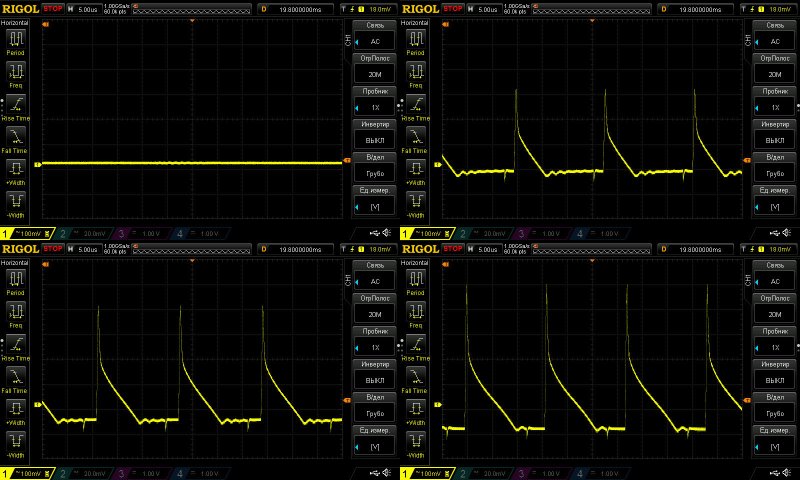The height and width of the screenshot is (480, 800).
Task: Open Пробник 1X probe selector in top-right capture
Action: [775, 100]
